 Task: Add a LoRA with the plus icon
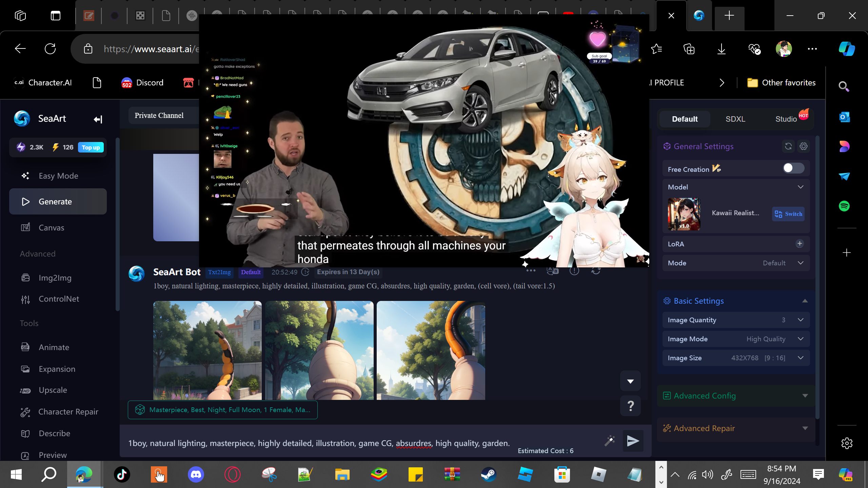pyautogui.click(x=800, y=244)
